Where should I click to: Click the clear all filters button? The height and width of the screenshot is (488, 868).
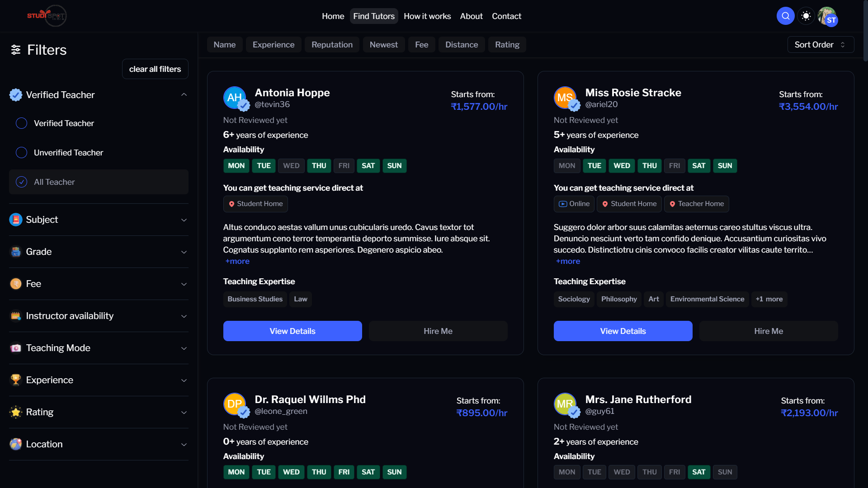155,69
